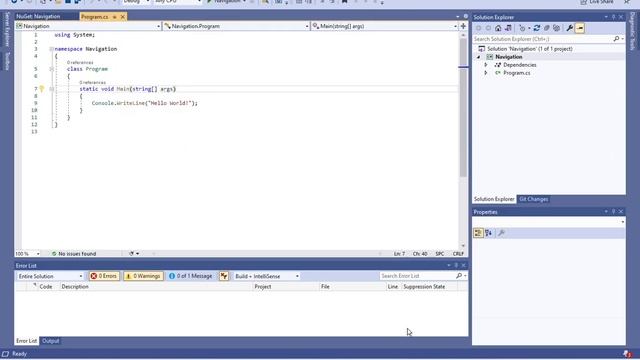The height and width of the screenshot is (360, 640).
Task: Close the Program.cs tab
Action: pyautogui.click(x=122, y=17)
